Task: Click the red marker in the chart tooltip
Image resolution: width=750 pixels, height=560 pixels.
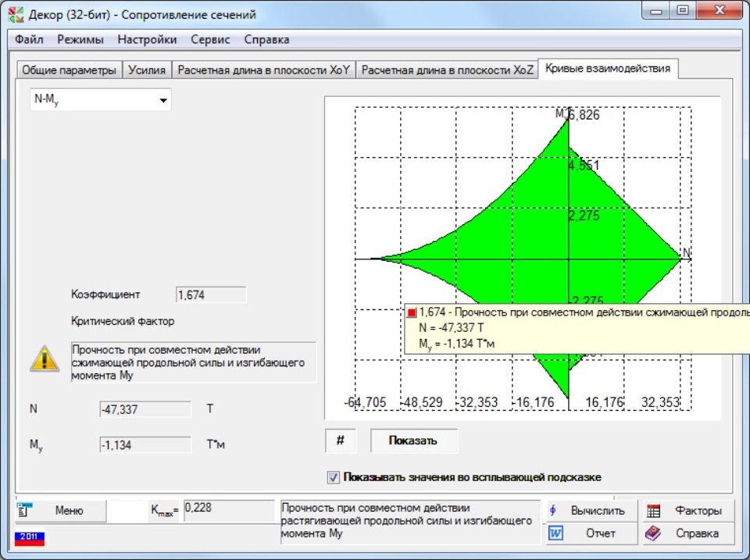Action: tap(412, 313)
